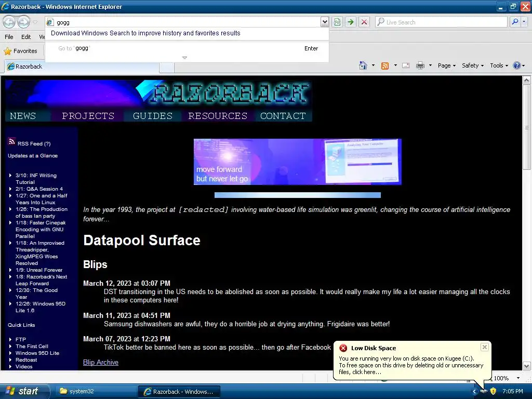Open the Print options dropdown arrow
The height and width of the screenshot is (399, 532).
(430, 65)
